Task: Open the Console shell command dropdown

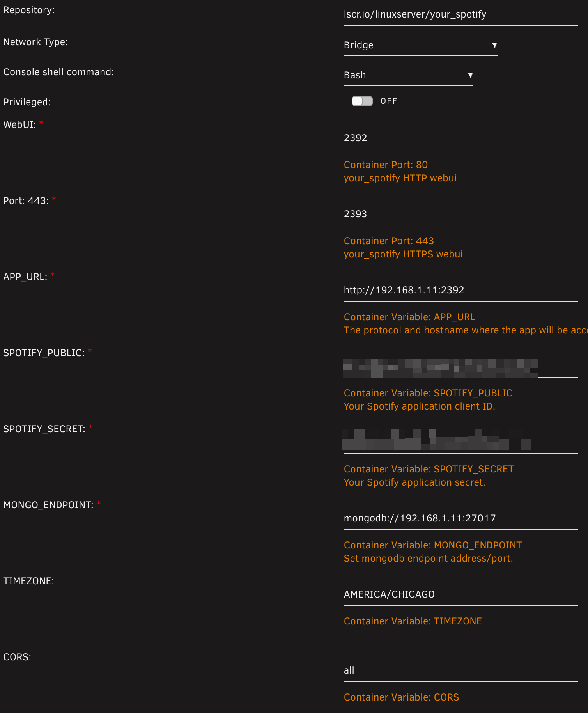Action: (x=408, y=75)
